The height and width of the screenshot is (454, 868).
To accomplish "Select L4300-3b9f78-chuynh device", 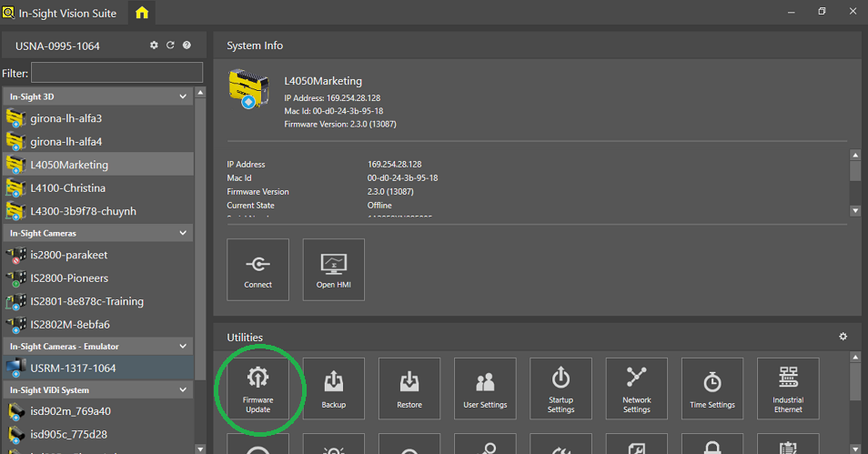I will (x=98, y=211).
